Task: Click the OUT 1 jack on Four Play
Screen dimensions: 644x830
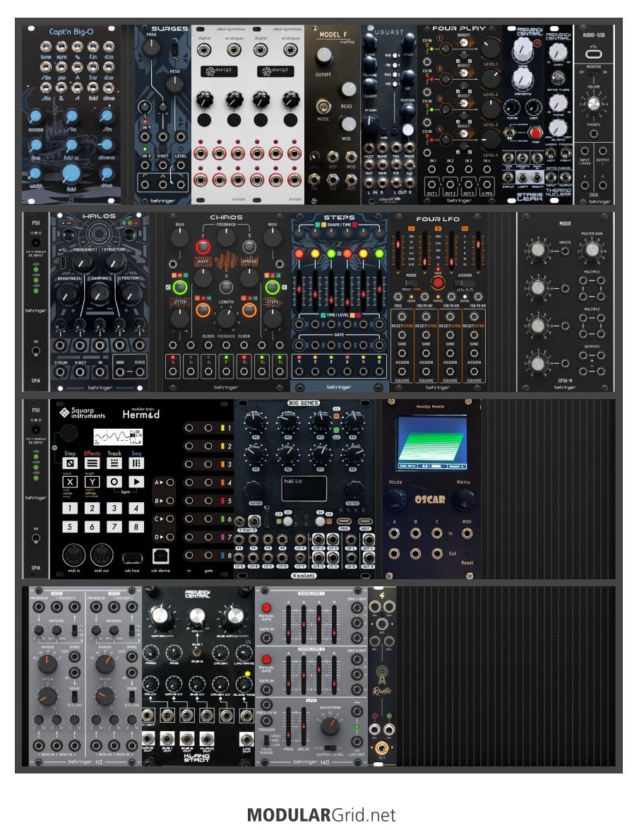Action: [431, 186]
